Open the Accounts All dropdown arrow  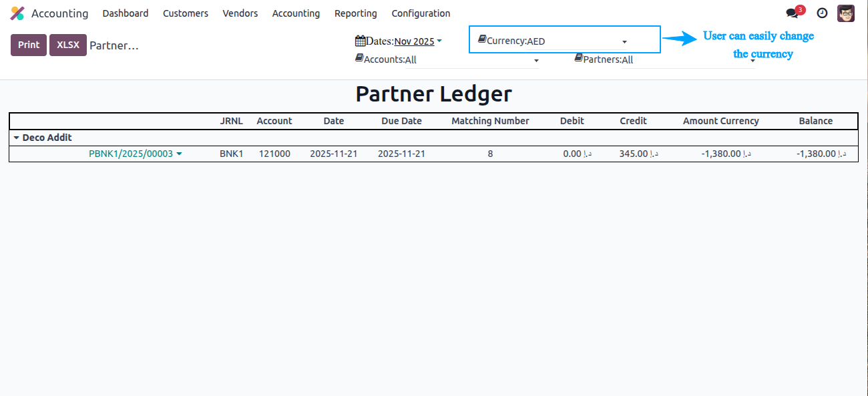[x=536, y=61]
